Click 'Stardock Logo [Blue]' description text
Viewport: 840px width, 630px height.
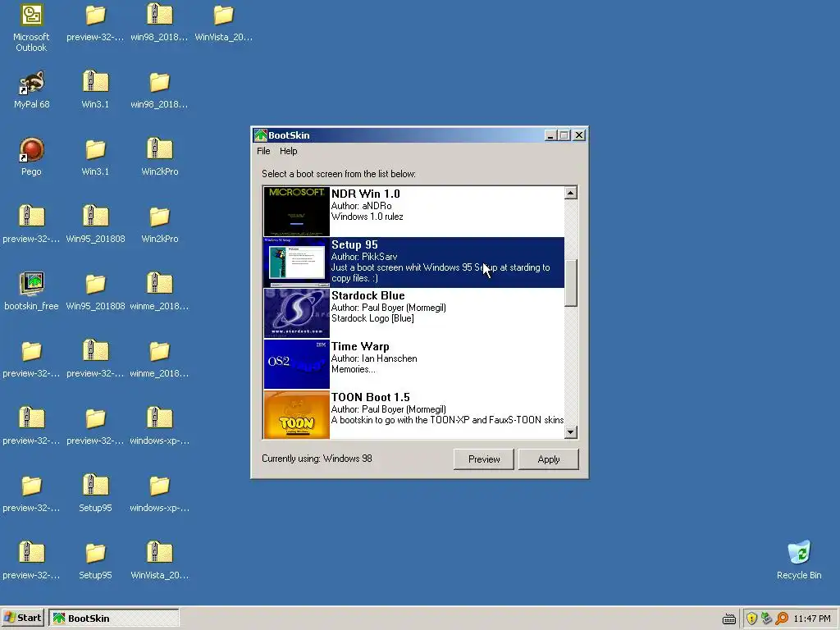point(372,318)
